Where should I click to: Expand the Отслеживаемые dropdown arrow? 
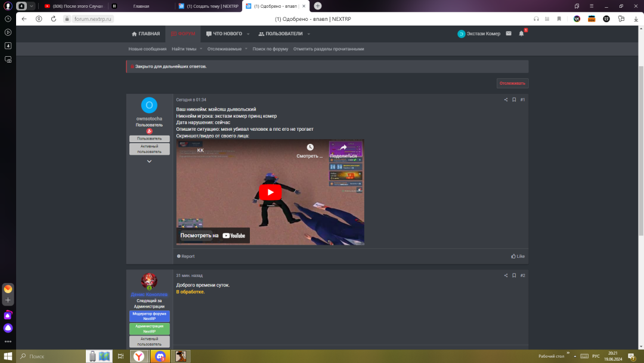pos(246,49)
